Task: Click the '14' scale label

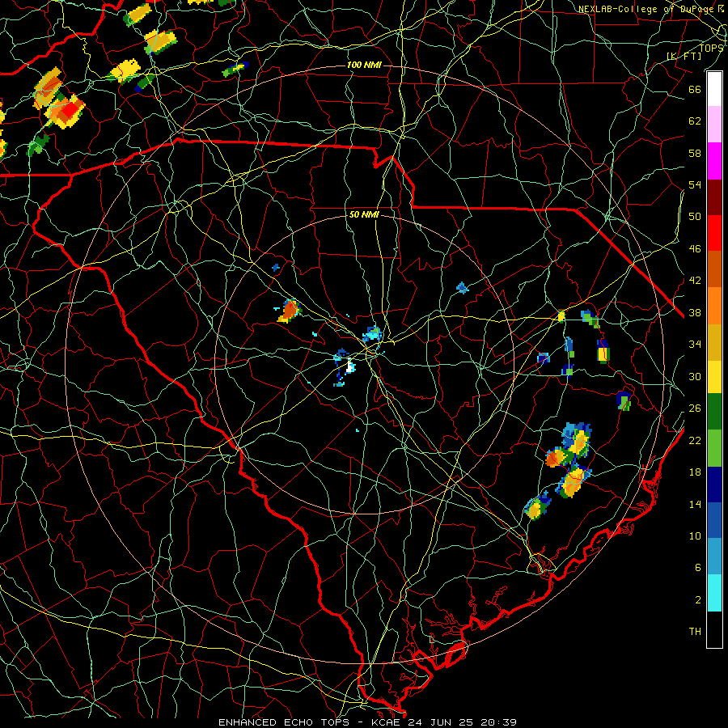Action: point(695,504)
